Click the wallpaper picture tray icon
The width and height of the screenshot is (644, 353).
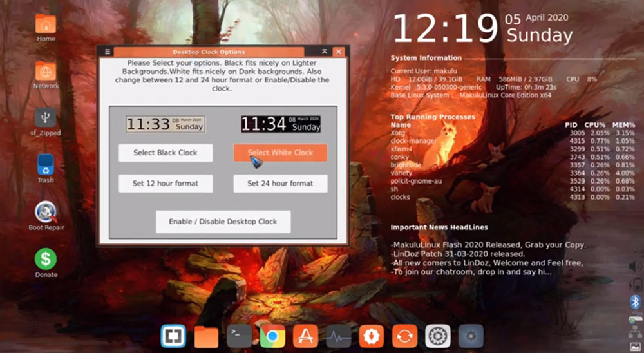coord(635,347)
